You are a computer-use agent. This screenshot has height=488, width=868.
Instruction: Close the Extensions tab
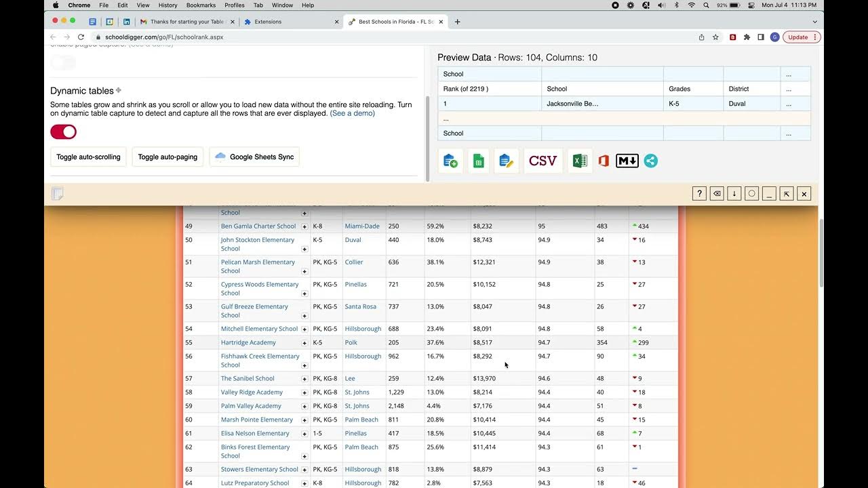pyautogui.click(x=337, y=22)
